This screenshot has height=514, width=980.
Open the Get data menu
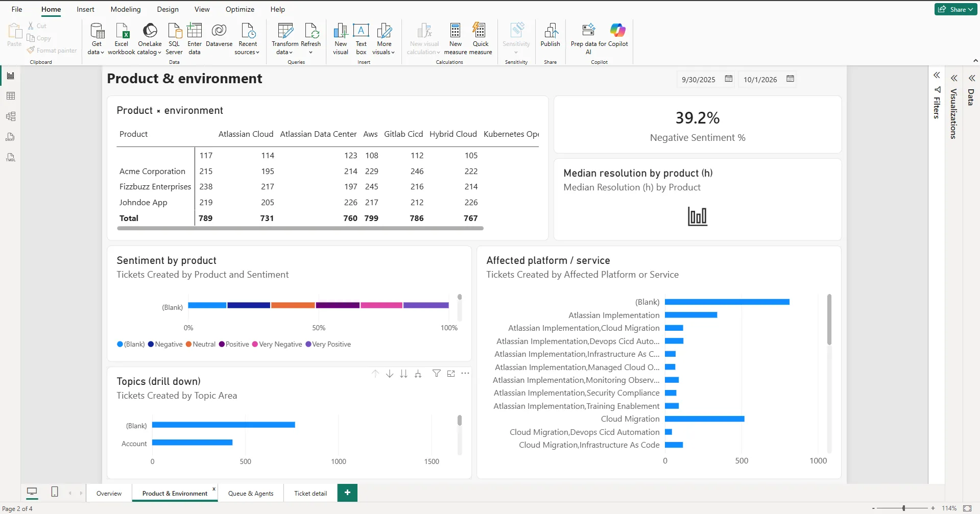point(96,39)
